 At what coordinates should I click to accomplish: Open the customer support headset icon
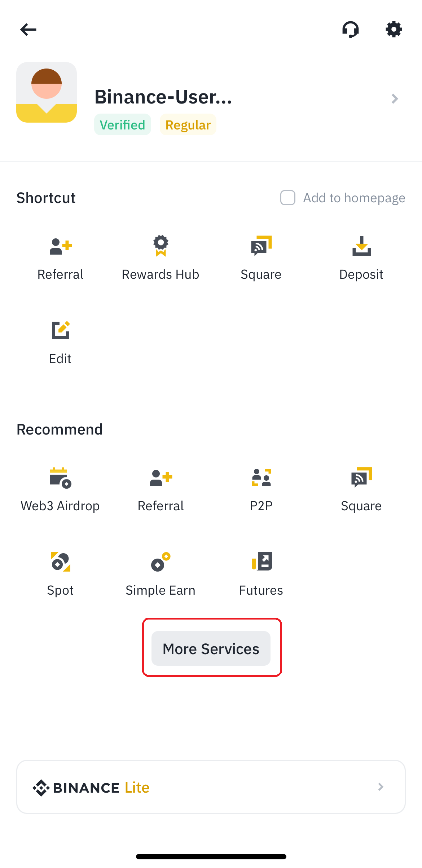(350, 30)
